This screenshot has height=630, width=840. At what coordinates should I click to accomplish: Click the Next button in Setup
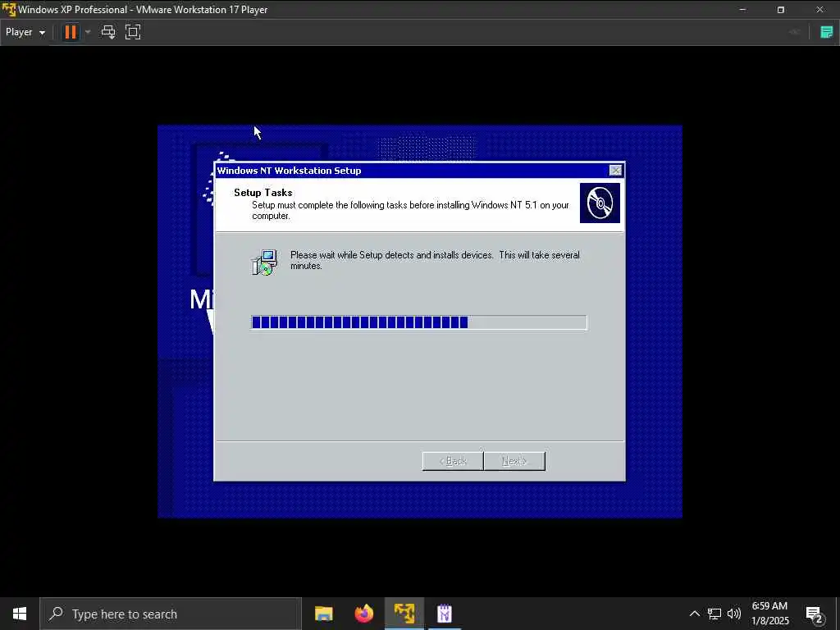coord(514,461)
